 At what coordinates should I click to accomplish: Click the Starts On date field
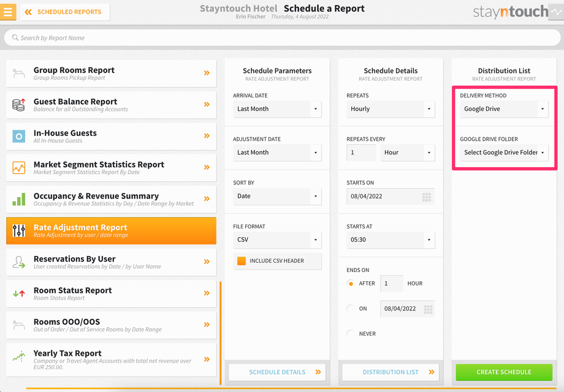tap(391, 196)
